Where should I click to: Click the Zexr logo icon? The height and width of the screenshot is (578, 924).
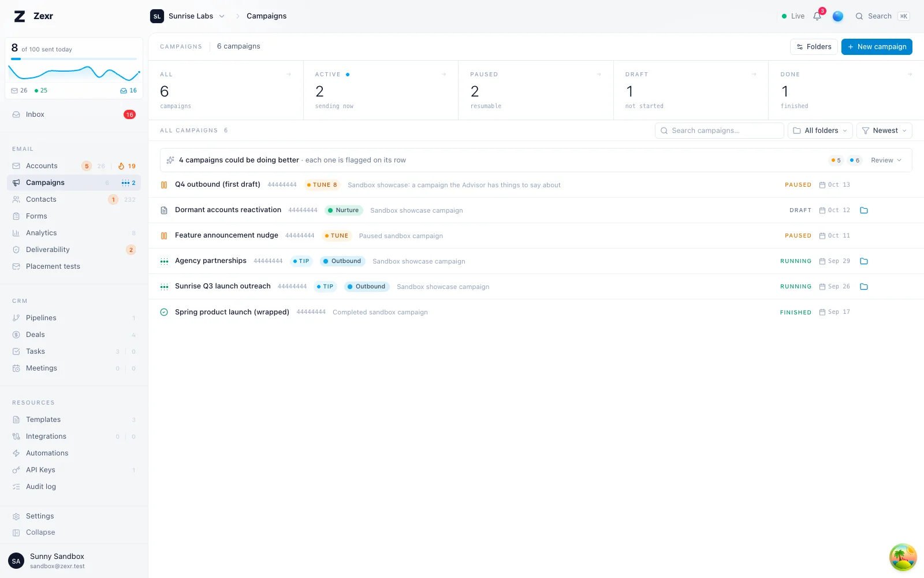pyautogui.click(x=20, y=16)
